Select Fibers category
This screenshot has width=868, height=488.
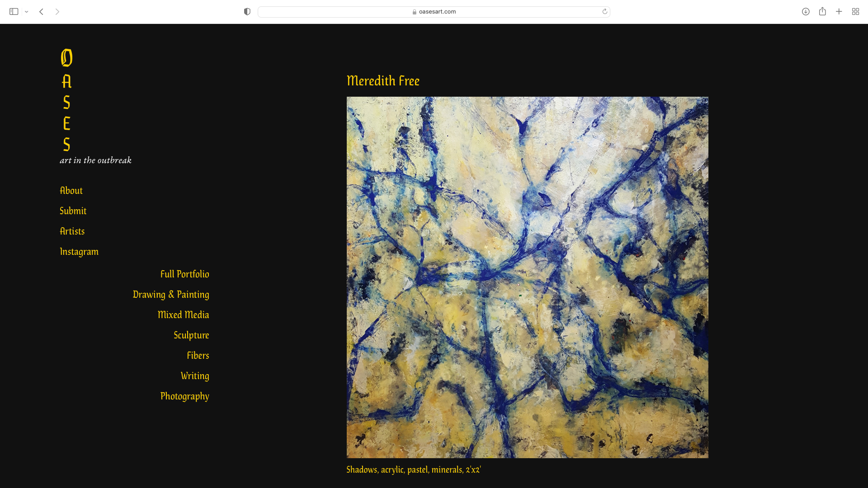click(198, 356)
